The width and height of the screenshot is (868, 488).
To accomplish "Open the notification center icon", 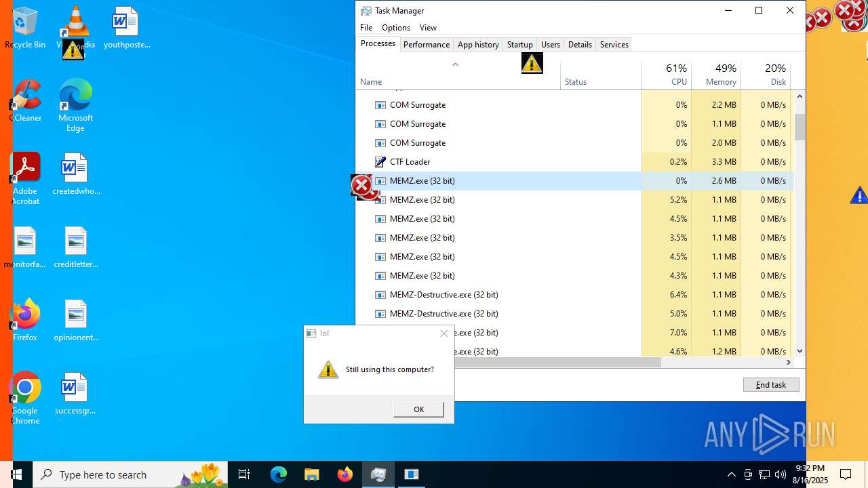I will click(x=846, y=474).
